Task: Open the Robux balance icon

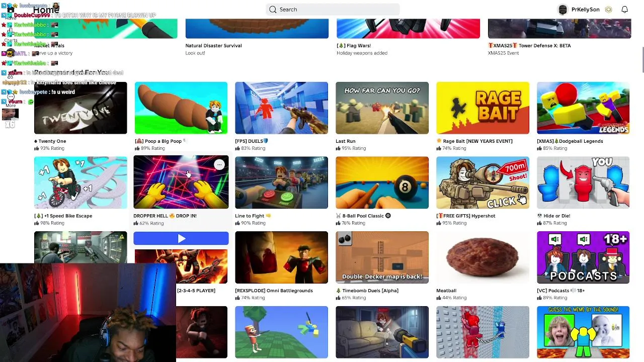Action: (608, 10)
